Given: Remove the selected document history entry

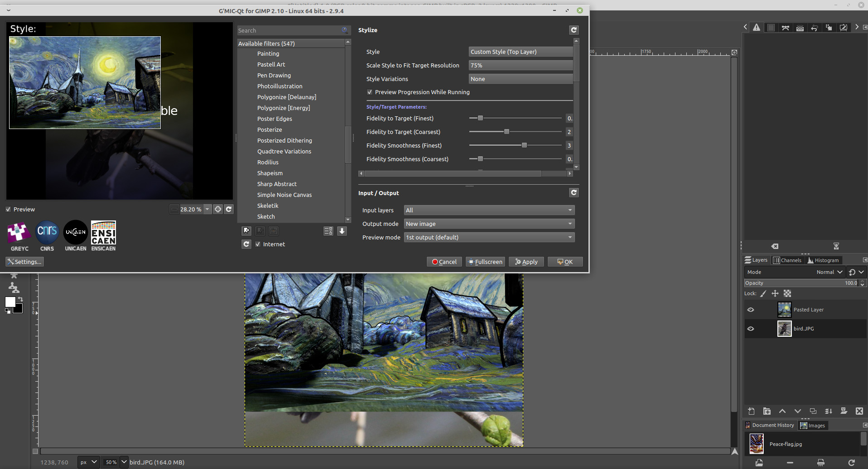Looking at the screenshot, I should (790, 463).
